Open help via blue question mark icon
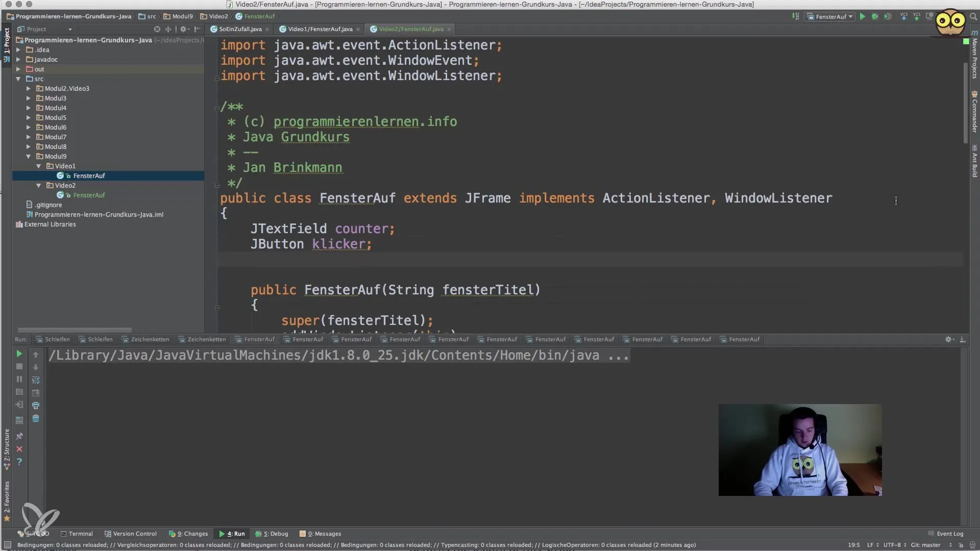This screenshot has height=551, width=980. click(19, 462)
